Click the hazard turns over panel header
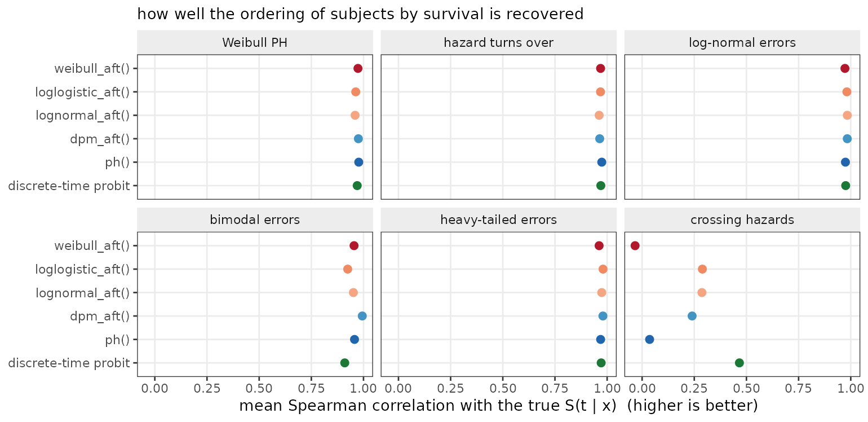This screenshot has width=868, height=422. [499, 43]
